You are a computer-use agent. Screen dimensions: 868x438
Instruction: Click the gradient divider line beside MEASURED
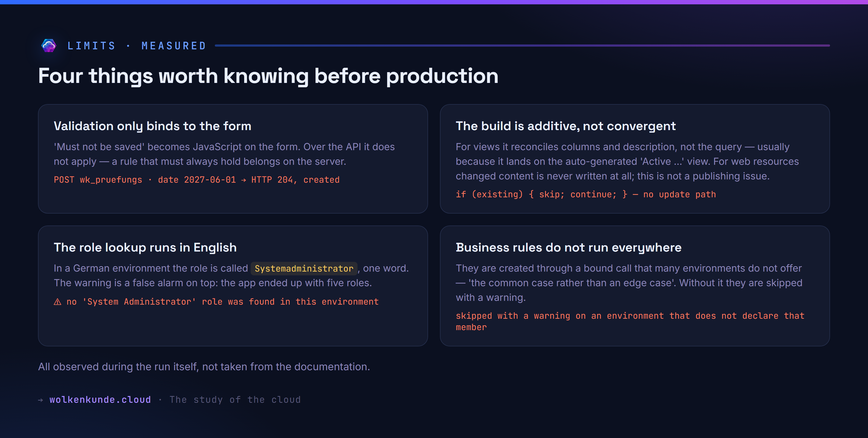[522, 46]
